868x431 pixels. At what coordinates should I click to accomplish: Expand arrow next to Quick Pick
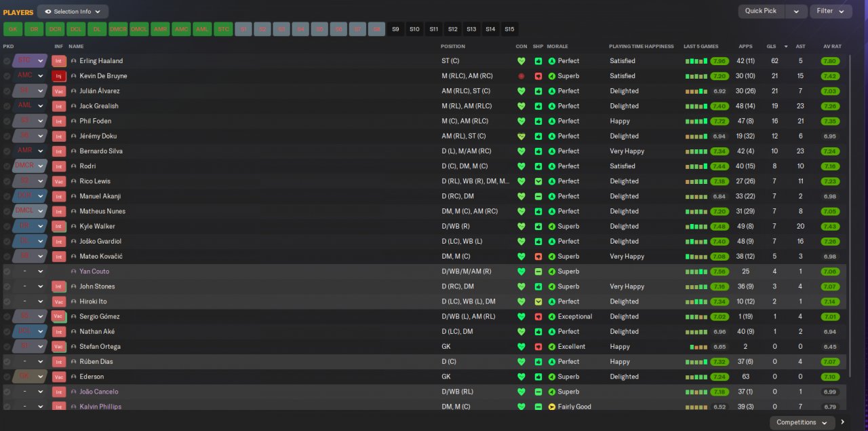(796, 12)
